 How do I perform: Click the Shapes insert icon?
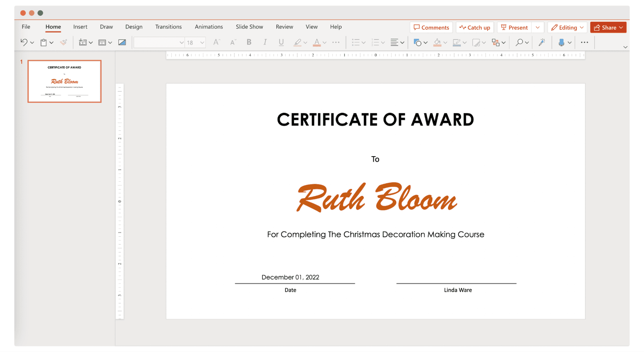coord(418,43)
